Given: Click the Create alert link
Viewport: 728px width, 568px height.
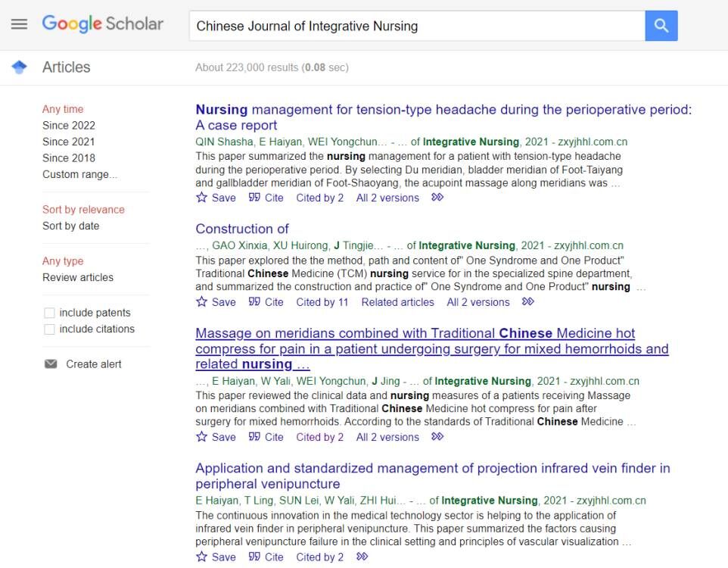Looking at the screenshot, I should click(94, 364).
